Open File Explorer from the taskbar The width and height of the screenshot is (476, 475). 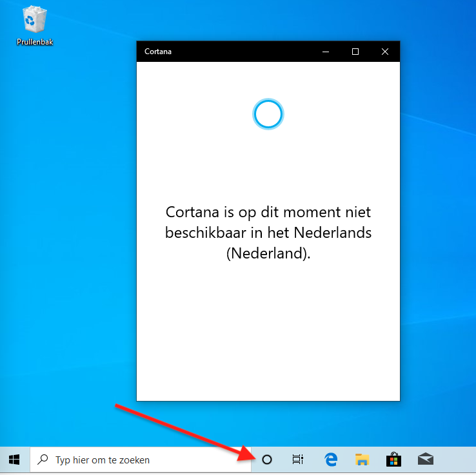click(362, 460)
